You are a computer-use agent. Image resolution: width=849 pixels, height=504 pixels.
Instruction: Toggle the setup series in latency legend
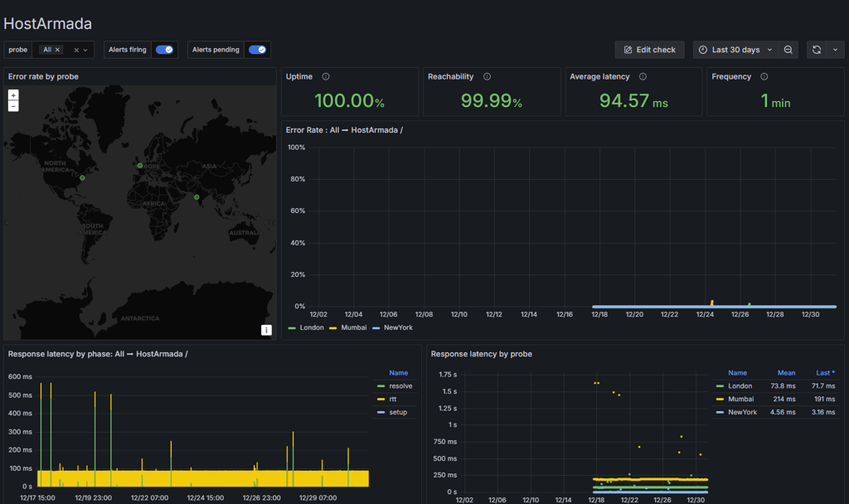[x=398, y=412]
